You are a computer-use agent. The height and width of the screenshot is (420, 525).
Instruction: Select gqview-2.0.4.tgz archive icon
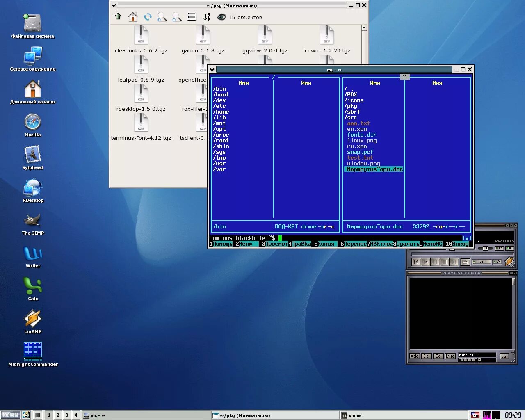pos(265,35)
